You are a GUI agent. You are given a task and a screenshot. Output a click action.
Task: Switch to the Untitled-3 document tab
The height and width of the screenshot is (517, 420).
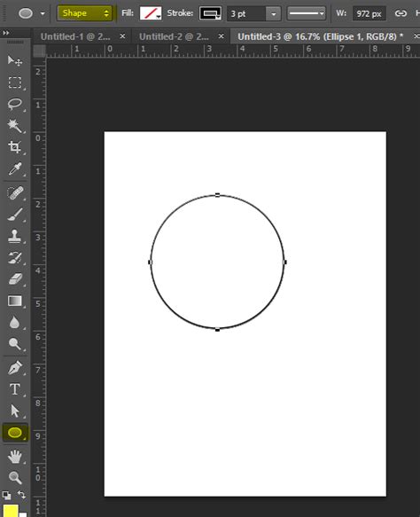[x=320, y=36]
